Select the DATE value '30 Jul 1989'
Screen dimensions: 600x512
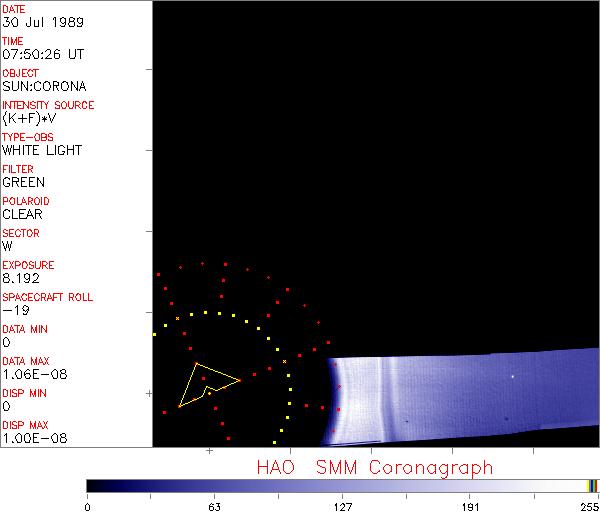pyautogui.click(x=35, y=22)
